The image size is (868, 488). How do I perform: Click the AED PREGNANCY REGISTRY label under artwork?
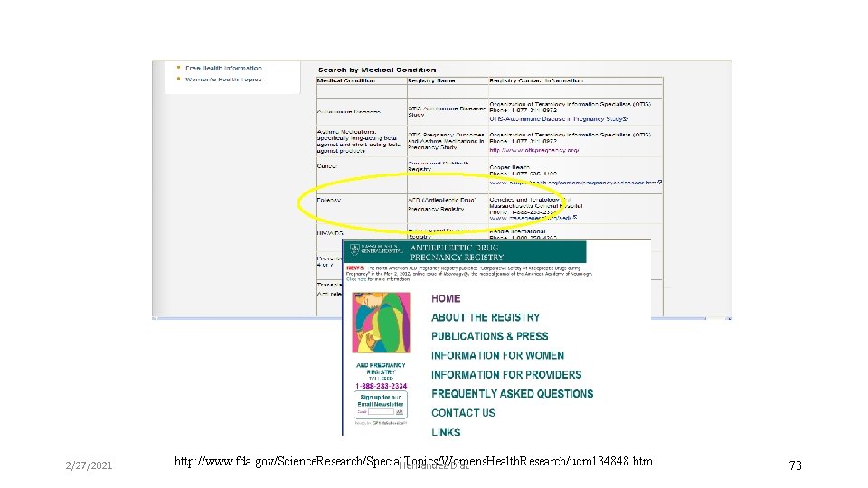(381, 369)
